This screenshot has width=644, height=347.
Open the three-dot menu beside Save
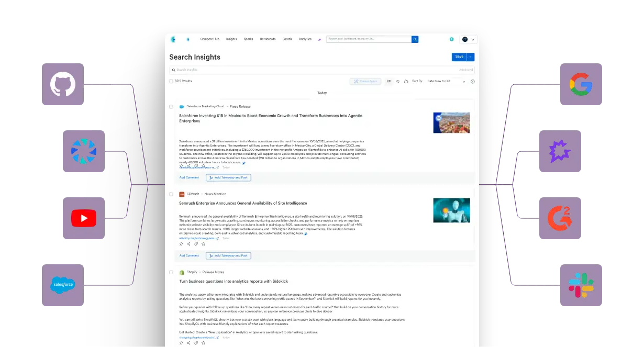point(471,57)
